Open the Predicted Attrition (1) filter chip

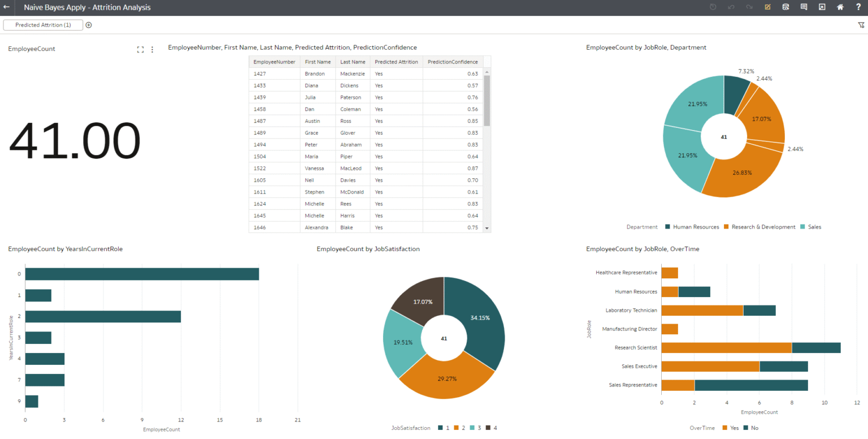[x=43, y=24]
